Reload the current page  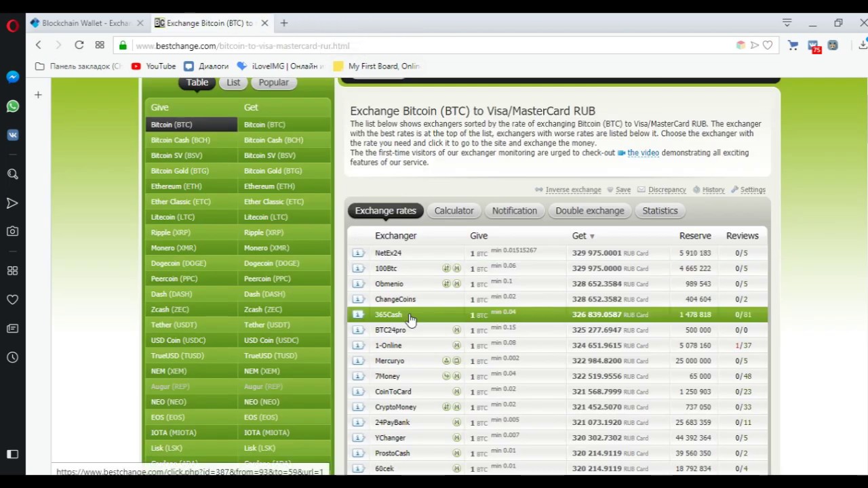79,45
